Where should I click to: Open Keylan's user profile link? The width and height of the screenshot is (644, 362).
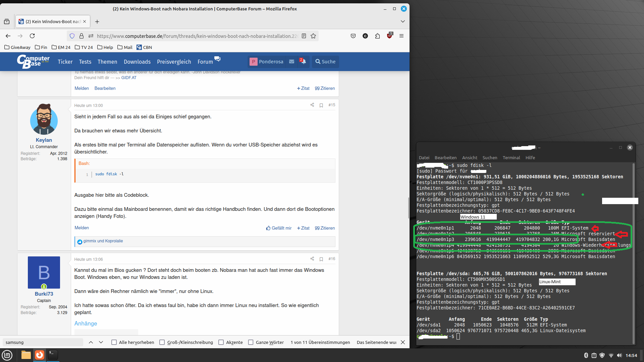click(44, 140)
